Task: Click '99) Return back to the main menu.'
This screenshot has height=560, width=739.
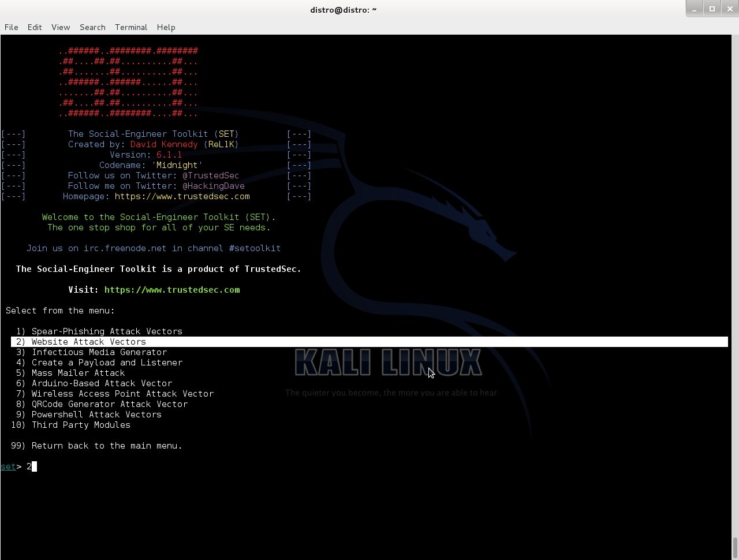Action: (96, 446)
